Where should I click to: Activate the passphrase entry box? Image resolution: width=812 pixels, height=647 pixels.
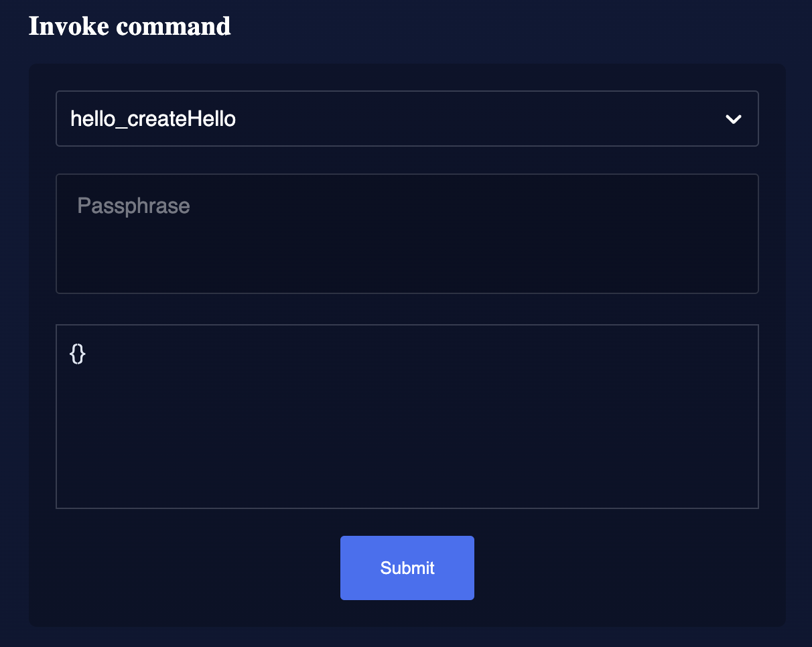pos(407,232)
